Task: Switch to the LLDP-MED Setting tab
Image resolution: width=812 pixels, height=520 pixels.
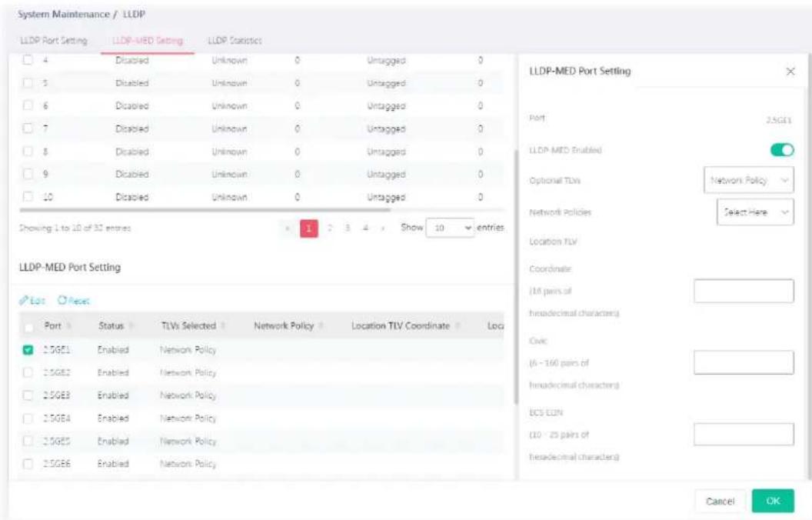Action: pyautogui.click(x=148, y=41)
